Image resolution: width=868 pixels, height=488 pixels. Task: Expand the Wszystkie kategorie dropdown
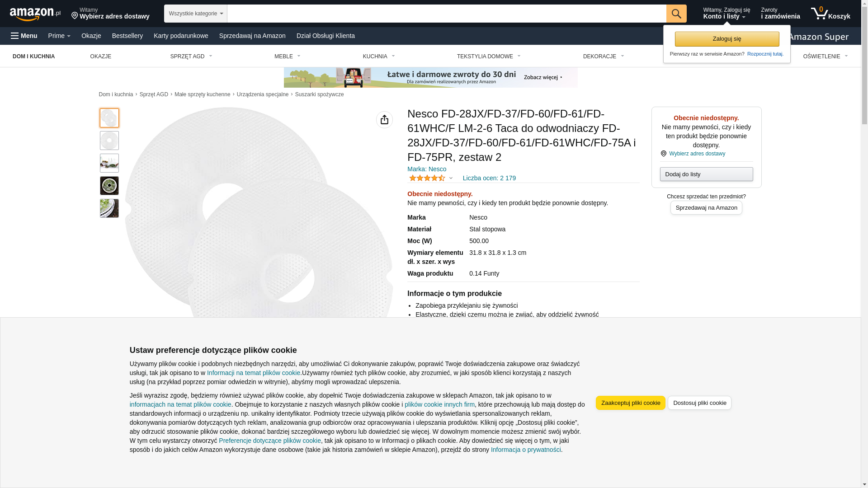[196, 14]
